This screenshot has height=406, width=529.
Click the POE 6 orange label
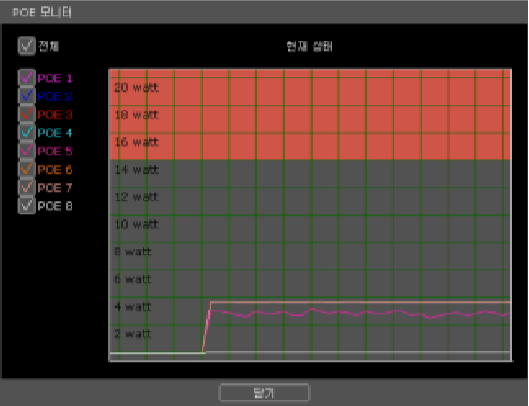[x=55, y=169]
